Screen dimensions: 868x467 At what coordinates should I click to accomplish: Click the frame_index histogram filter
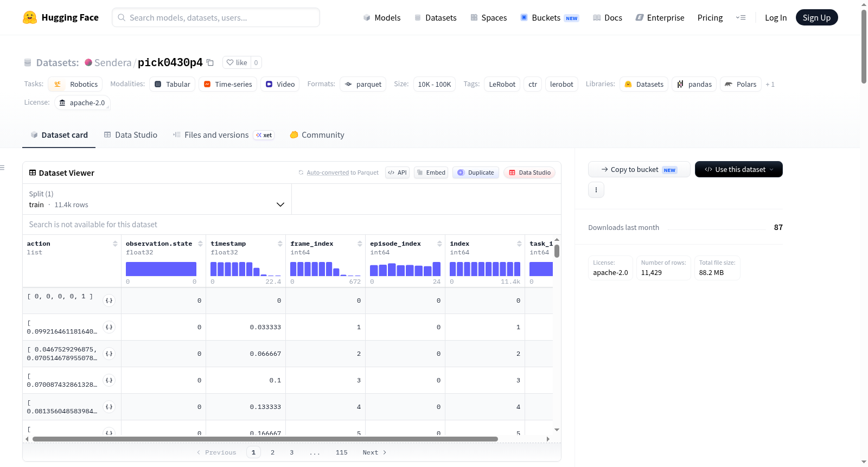pyautogui.click(x=325, y=269)
